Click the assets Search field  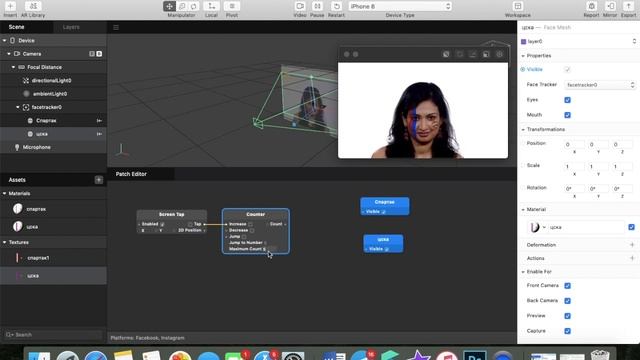coord(53,335)
